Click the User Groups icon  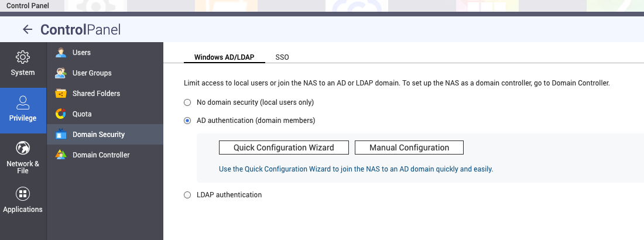(x=61, y=73)
